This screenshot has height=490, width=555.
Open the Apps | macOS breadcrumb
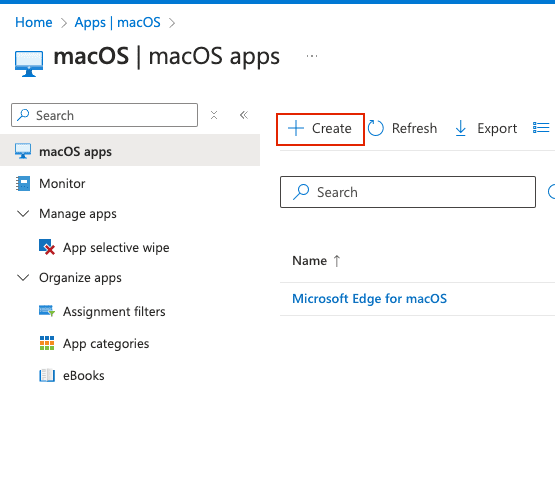pyautogui.click(x=118, y=23)
